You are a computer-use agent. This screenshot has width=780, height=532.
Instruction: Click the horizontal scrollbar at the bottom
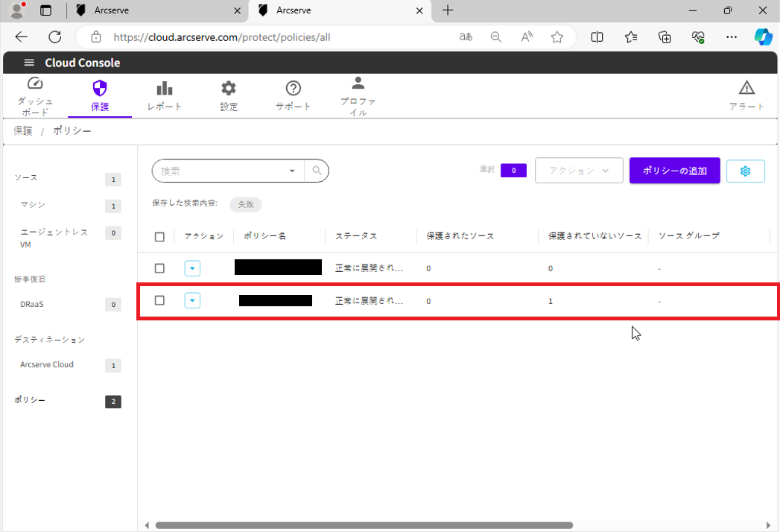(364, 525)
